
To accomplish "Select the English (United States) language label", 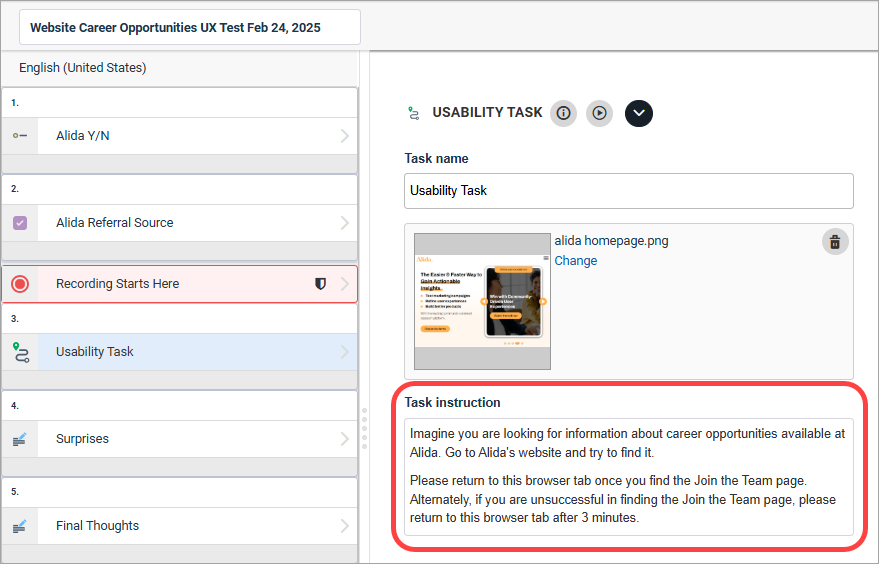I will click(x=83, y=68).
